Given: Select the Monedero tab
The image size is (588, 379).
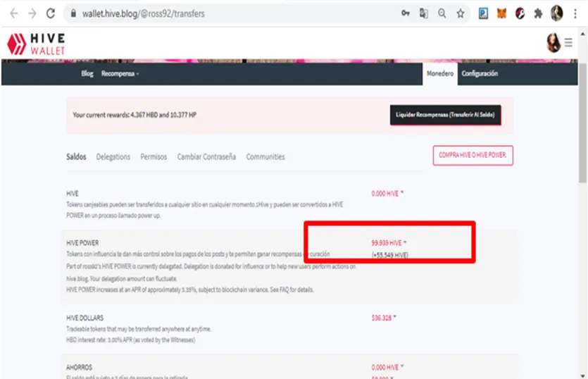Looking at the screenshot, I should pos(440,73).
